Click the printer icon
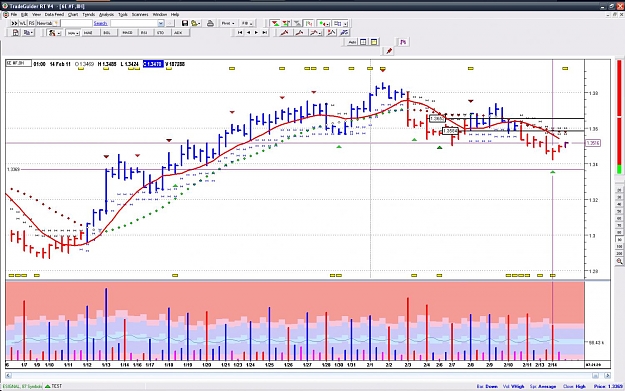Image resolution: width=625 pixels, height=391 pixels. [x=210, y=23]
